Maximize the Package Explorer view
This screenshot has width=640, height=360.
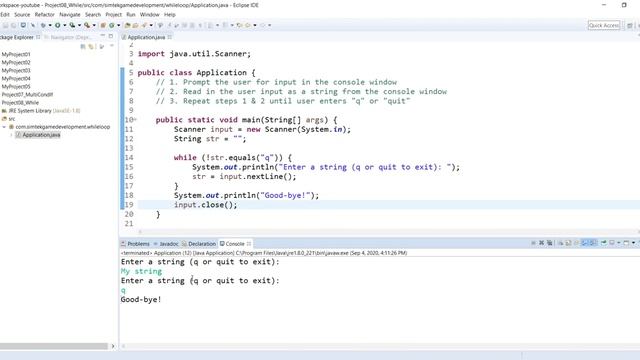(111, 36)
